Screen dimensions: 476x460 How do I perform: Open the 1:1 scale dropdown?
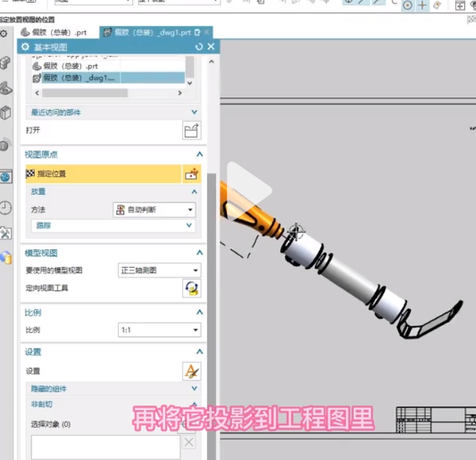coord(159,330)
